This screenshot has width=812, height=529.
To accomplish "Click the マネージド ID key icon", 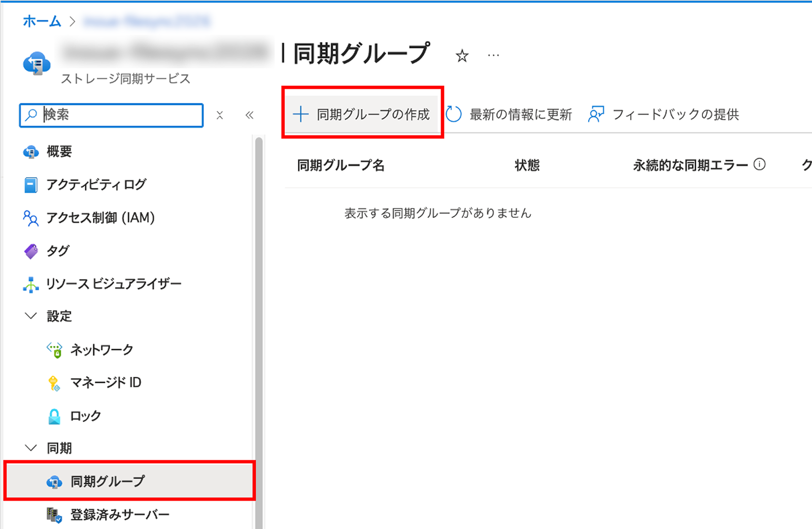I will tap(54, 383).
